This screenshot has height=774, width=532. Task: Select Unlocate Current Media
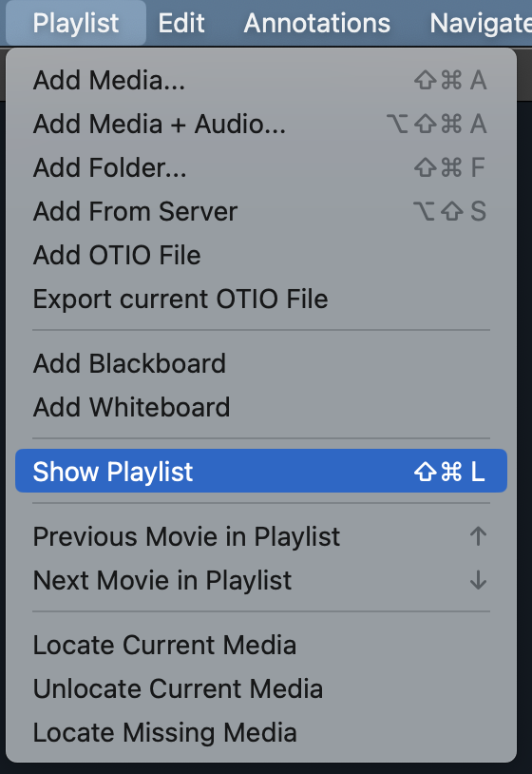pyautogui.click(x=261, y=688)
